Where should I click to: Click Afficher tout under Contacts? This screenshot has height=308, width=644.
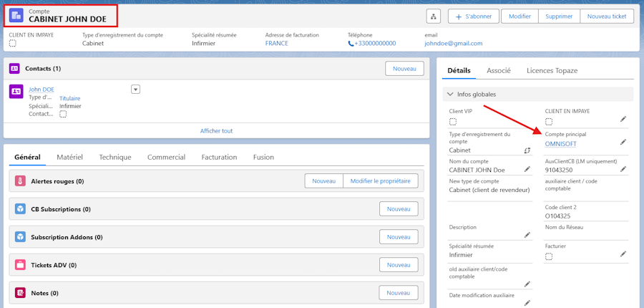pos(216,131)
